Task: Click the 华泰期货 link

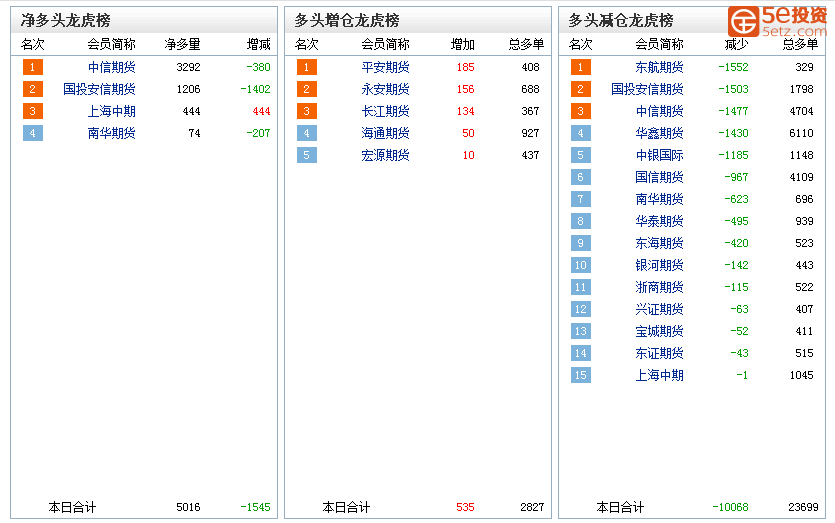Action: [659, 221]
